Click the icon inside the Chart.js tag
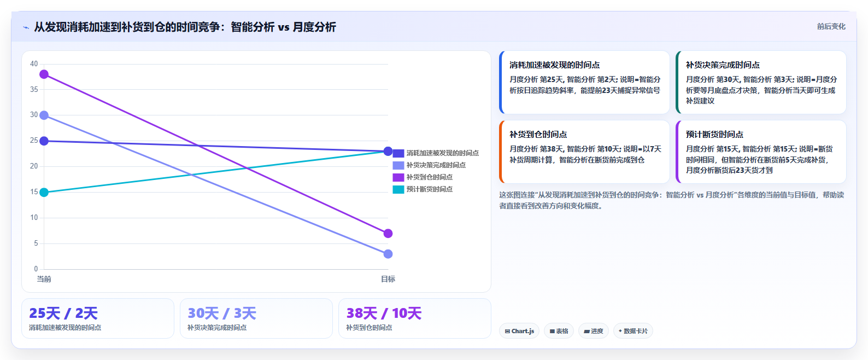Image resolution: width=868 pixels, height=360 pixels. [x=507, y=332]
